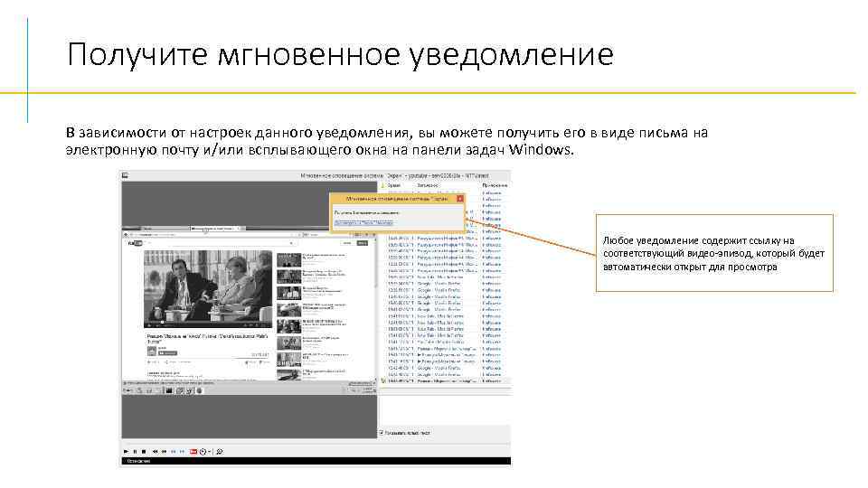Image resolution: width=868 pixels, height=488 pixels.
Task: Click the magnifier zoom icon in player toolbar
Action: tap(219, 452)
